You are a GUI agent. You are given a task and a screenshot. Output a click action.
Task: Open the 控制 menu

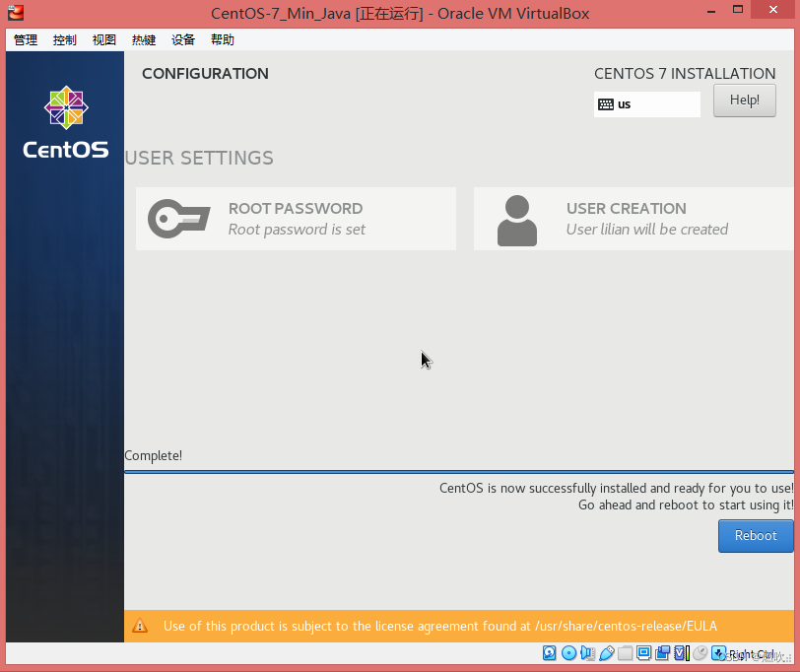[65, 39]
